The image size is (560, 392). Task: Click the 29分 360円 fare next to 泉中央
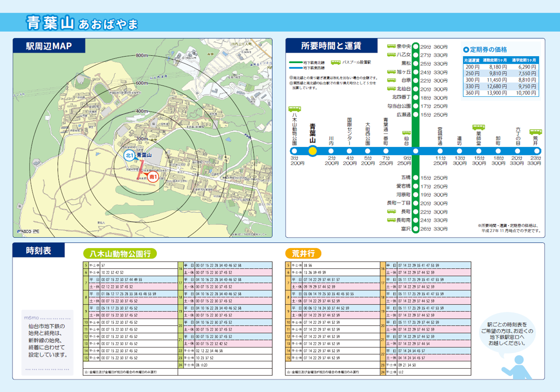(434, 47)
